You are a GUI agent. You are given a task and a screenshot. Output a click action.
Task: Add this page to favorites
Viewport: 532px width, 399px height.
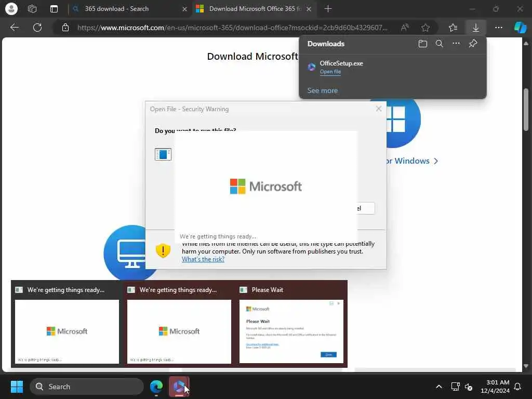425,28
